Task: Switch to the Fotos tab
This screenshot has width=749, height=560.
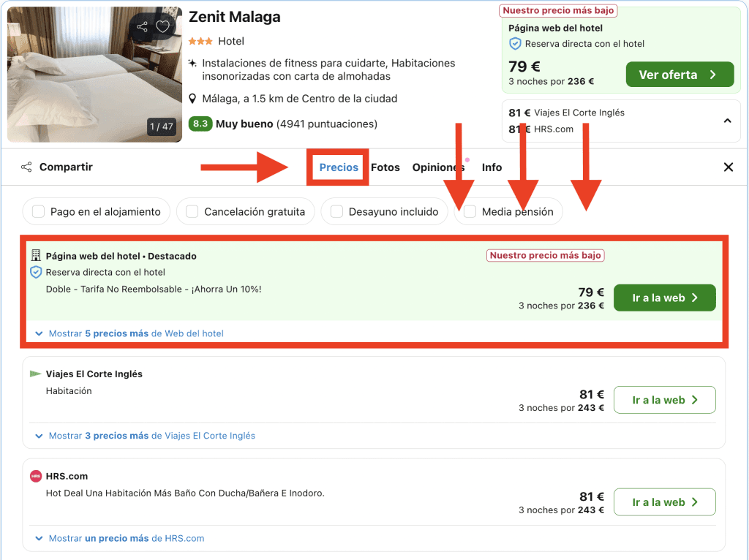Action: [385, 167]
